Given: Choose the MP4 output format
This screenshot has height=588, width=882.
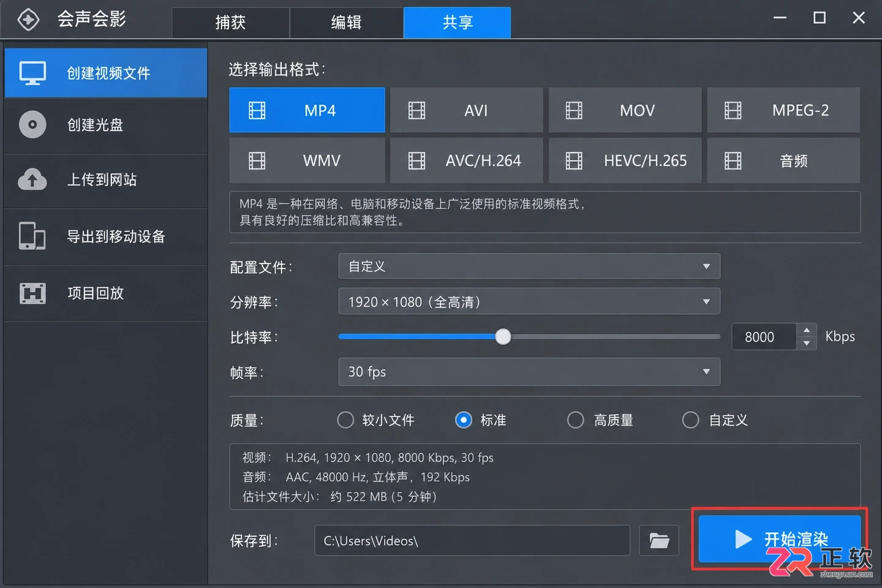Looking at the screenshot, I should 307,110.
